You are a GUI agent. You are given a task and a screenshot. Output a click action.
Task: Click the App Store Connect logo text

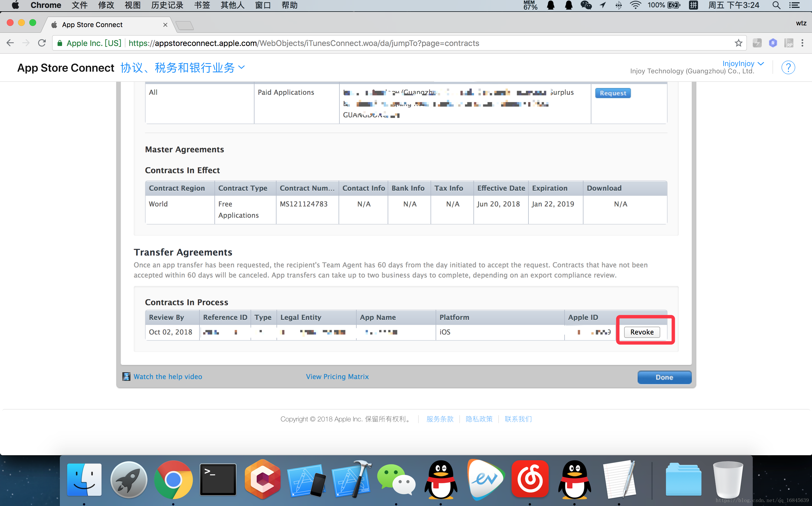coord(66,68)
